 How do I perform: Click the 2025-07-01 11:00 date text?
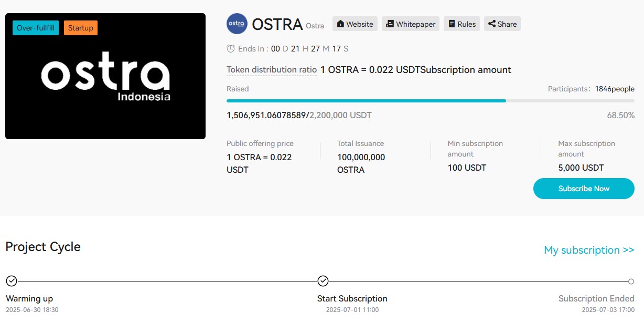(x=352, y=310)
